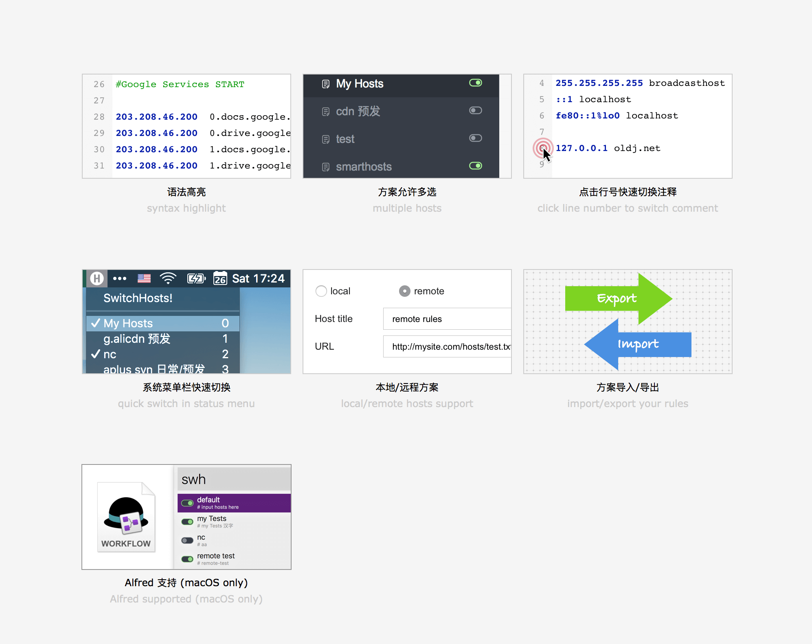Screen dimensions: 812x644
Task: Click the document icon beside smarthosts
Action: pos(325,167)
